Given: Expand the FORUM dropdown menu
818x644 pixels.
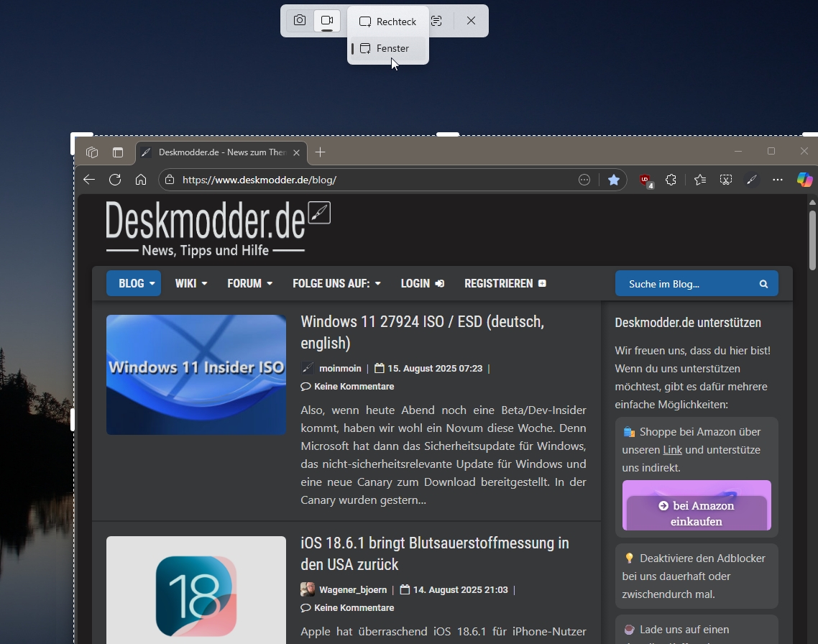Looking at the screenshot, I should point(250,284).
